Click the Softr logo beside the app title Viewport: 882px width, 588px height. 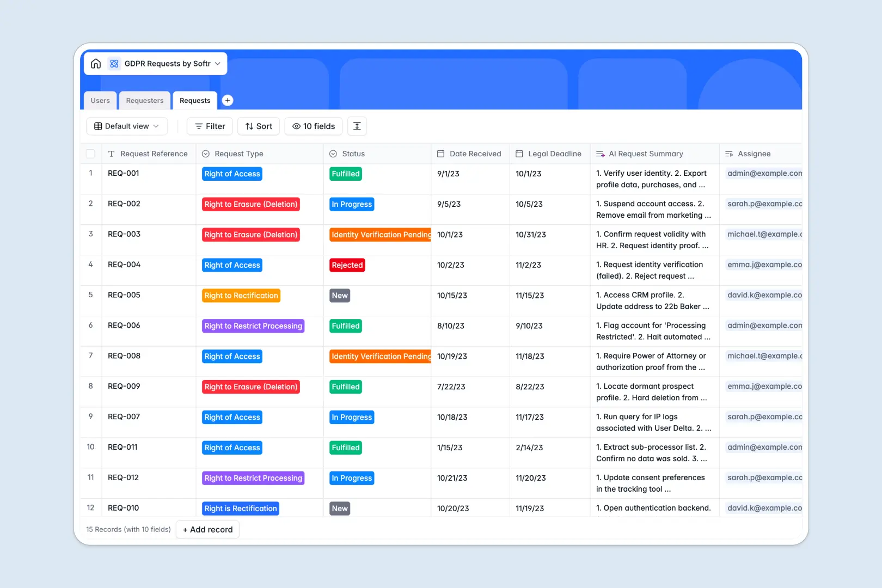click(x=114, y=63)
